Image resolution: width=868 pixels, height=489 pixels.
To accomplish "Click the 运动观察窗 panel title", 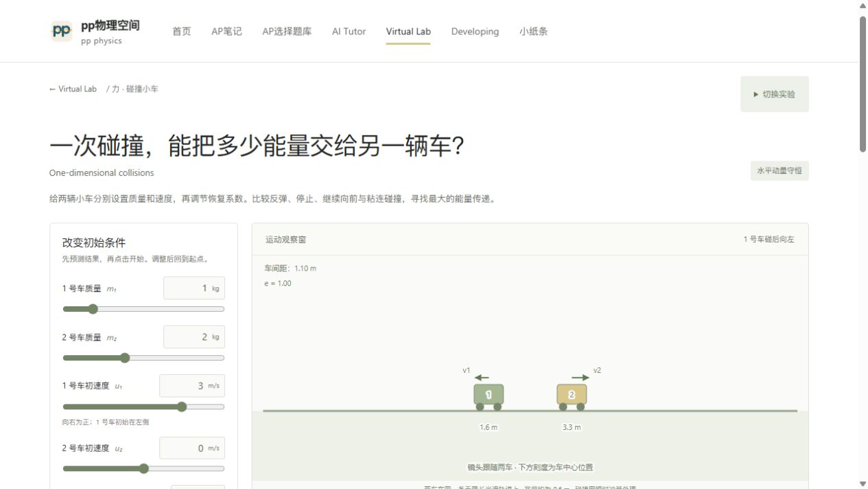I will pos(285,240).
